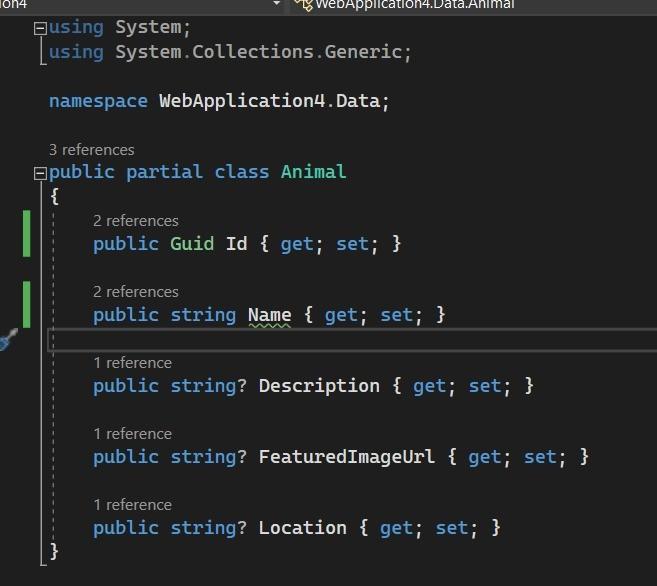Click the Id property name
Viewport: 657px width, 586px height.
(x=237, y=244)
